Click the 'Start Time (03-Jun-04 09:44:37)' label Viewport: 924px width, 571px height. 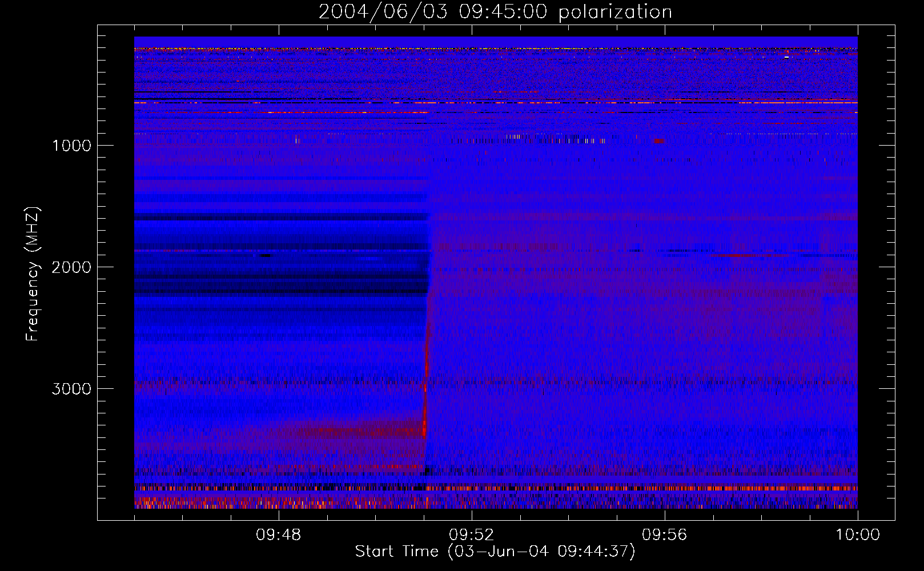(495, 552)
